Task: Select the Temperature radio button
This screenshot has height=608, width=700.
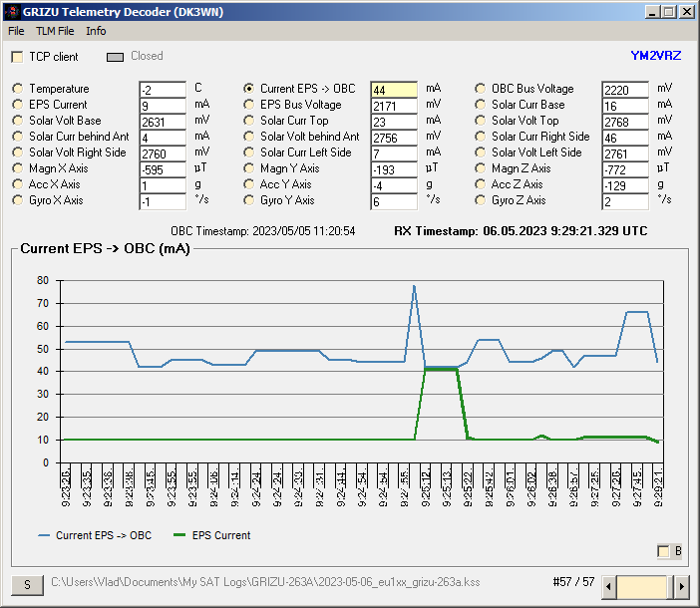Action: [x=17, y=89]
